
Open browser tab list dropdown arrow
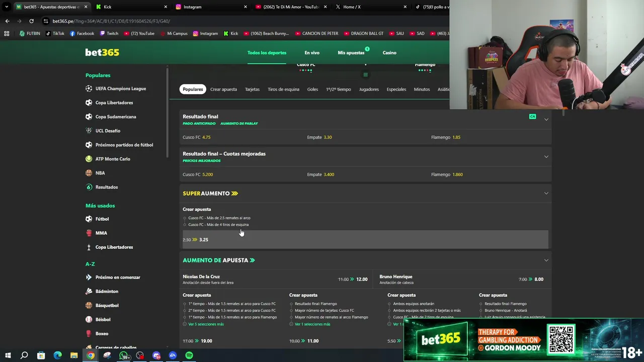click(x=7, y=7)
